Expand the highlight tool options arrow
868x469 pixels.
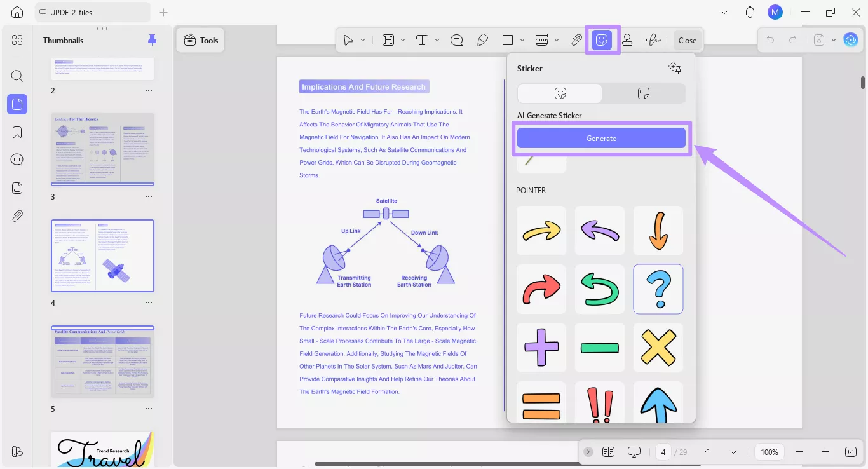click(x=403, y=40)
